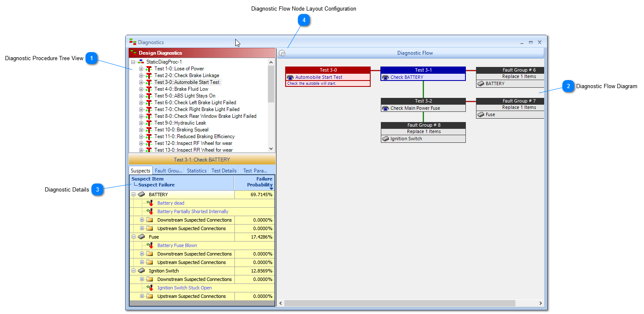
Task: Collapse the BATTERY suspect item row
Action: [x=134, y=195]
